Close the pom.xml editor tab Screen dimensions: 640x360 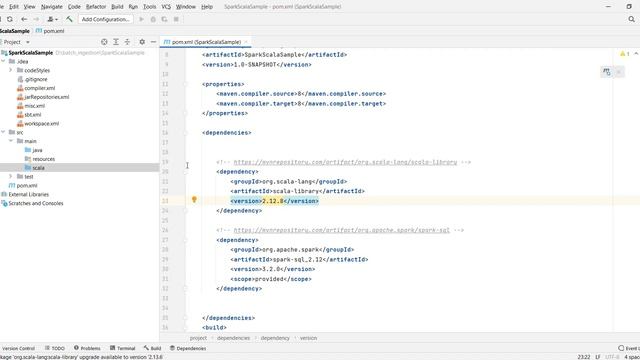pos(246,42)
